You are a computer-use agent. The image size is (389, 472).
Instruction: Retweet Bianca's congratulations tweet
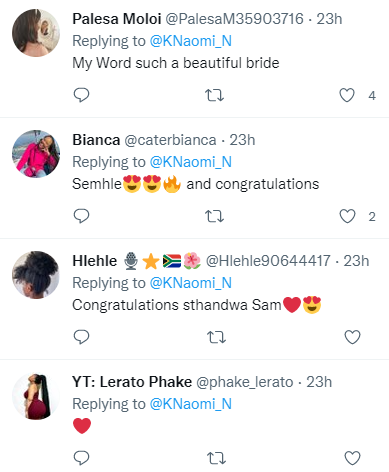[x=214, y=217]
